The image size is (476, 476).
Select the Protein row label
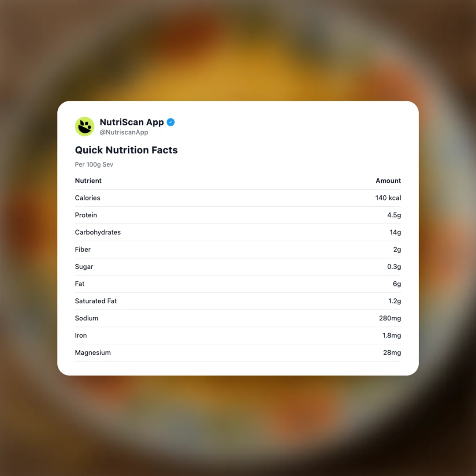[86, 215]
